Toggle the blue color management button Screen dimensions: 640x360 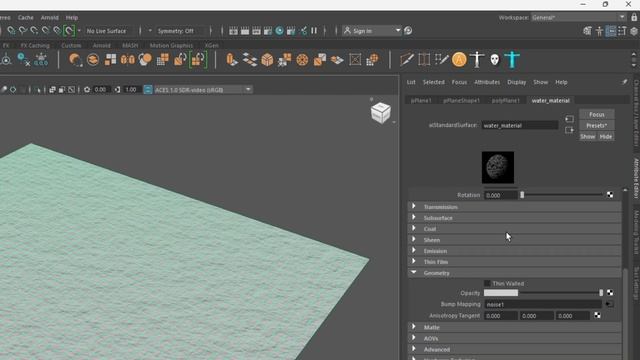tap(148, 89)
